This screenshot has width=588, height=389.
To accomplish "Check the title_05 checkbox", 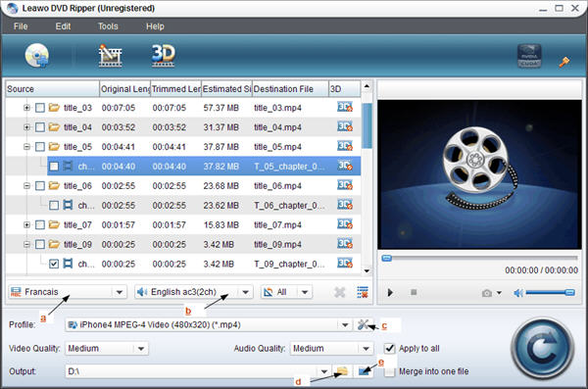I will coord(40,147).
